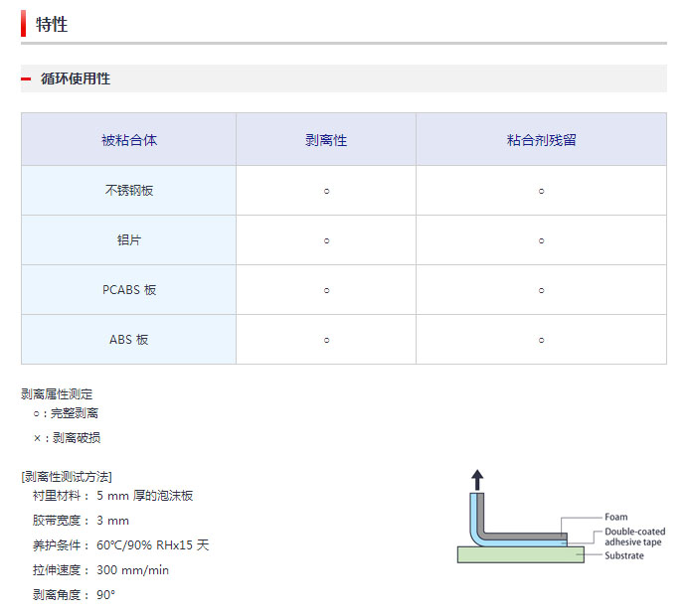Click the ABS 板 row label
The width and height of the screenshot is (690, 616).
click(x=129, y=340)
